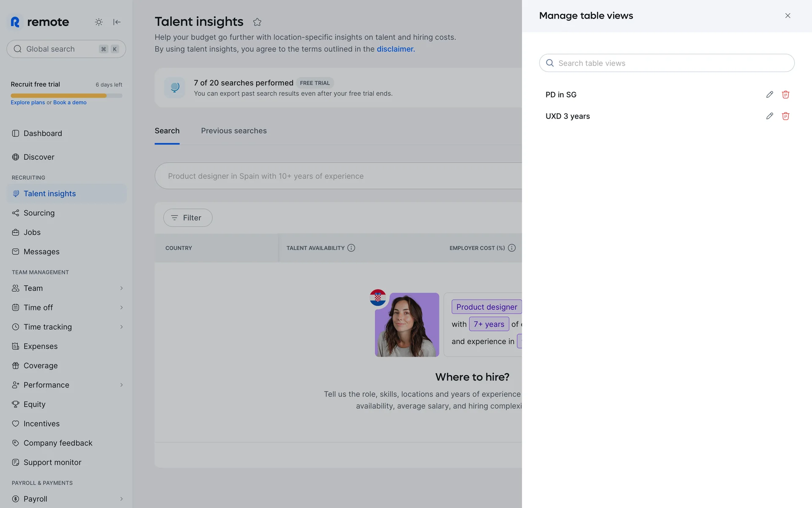Delete the UXD 3 years view

[785, 116]
